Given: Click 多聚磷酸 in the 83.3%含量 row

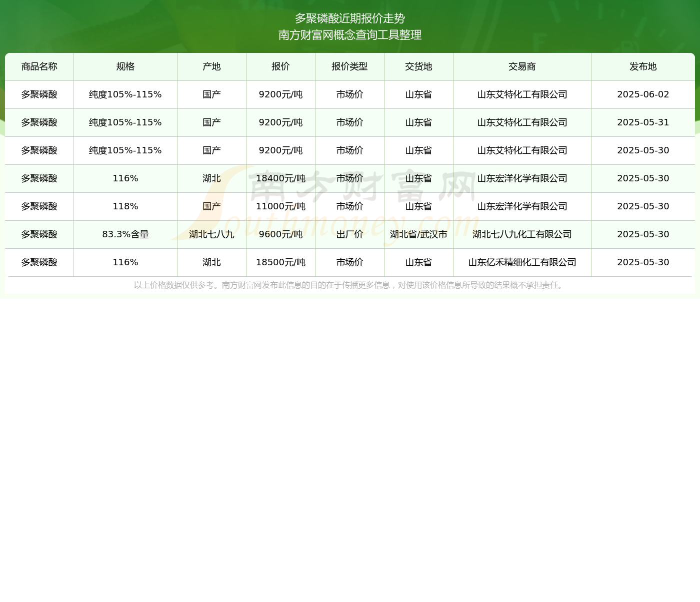Looking at the screenshot, I should pyautogui.click(x=39, y=234).
